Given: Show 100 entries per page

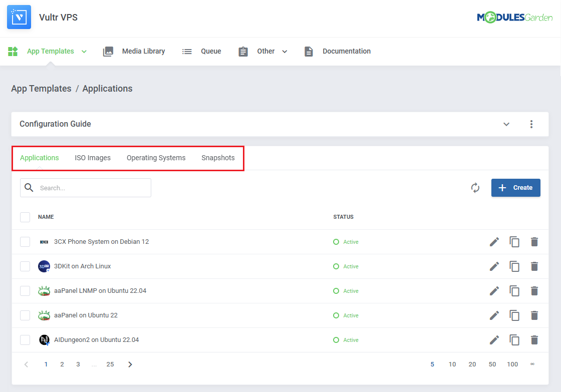Looking at the screenshot, I should point(512,364).
